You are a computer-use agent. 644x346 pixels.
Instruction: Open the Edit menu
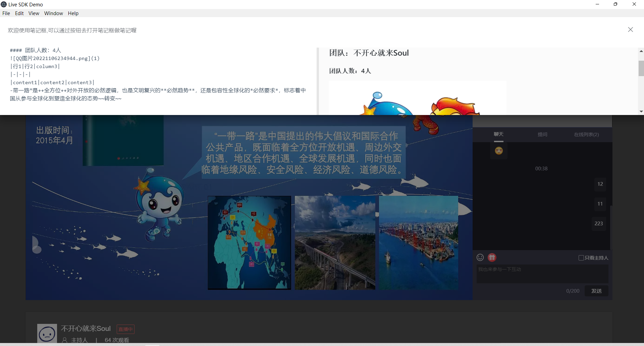point(19,13)
